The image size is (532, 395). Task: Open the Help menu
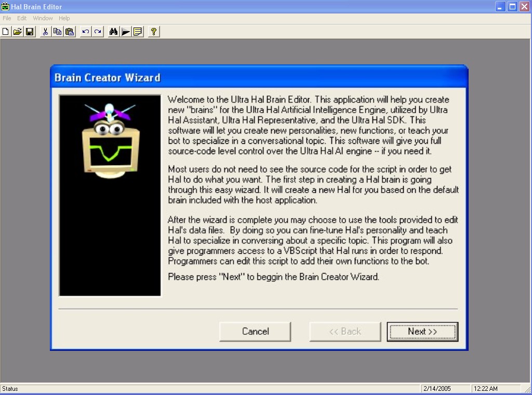[x=64, y=18]
